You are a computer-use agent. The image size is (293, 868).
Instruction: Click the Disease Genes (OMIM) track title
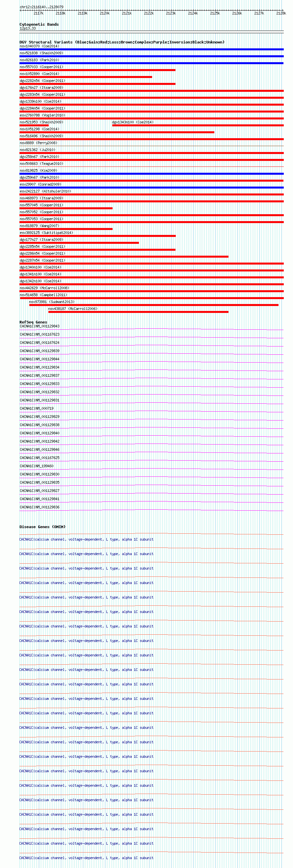[42, 527]
